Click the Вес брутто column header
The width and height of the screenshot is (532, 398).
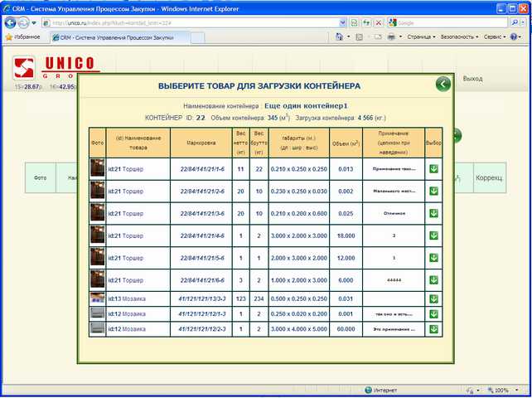tap(259, 143)
